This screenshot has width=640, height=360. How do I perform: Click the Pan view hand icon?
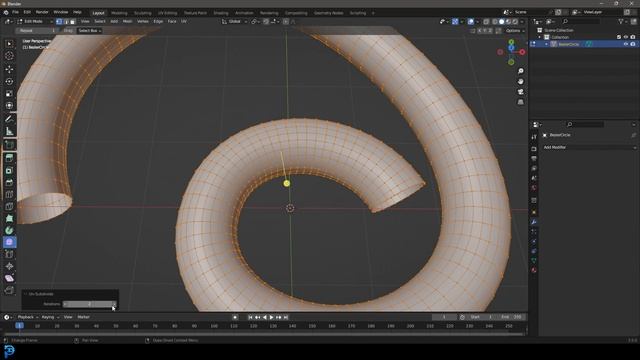click(520, 82)
